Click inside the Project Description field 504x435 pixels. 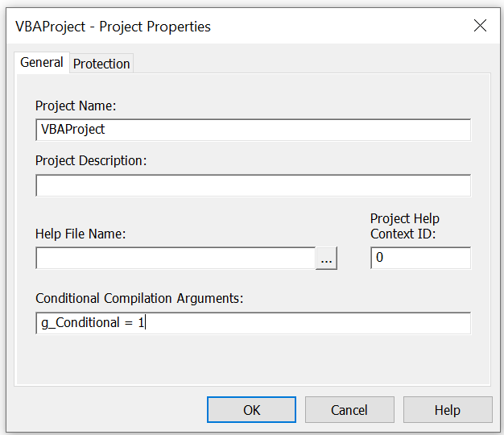coord(254,185)
